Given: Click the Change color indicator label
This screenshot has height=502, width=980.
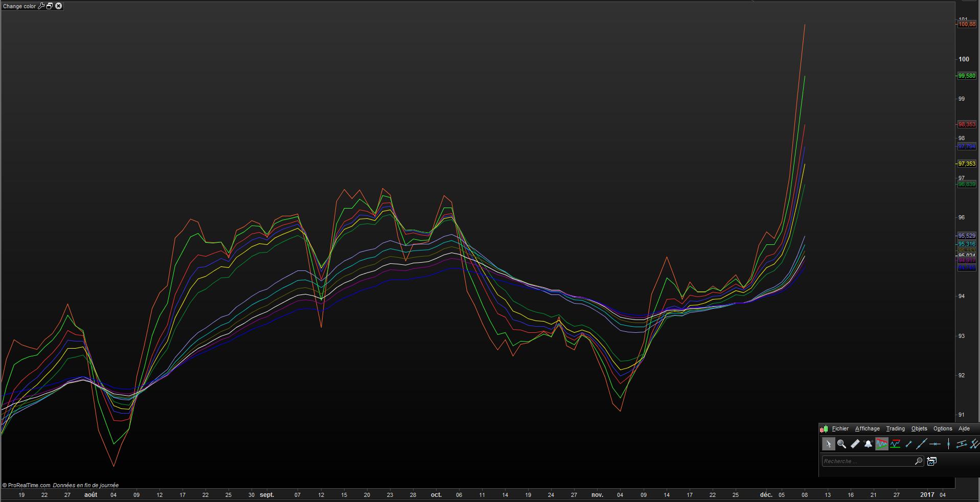Looking at the screenshot, I should [x=19, y=7].
